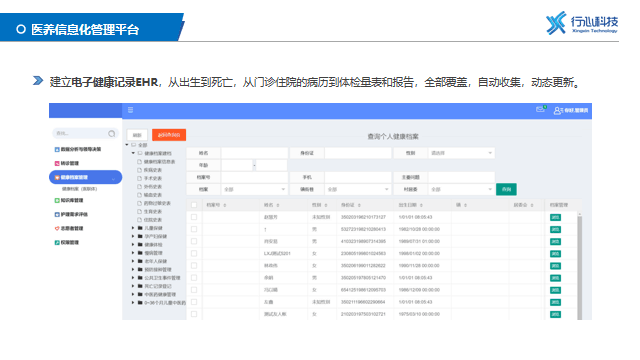Click the 数据分析与领导决策 sidebar icon
This screenshot has width=640, height=360.
pos(57,149)
